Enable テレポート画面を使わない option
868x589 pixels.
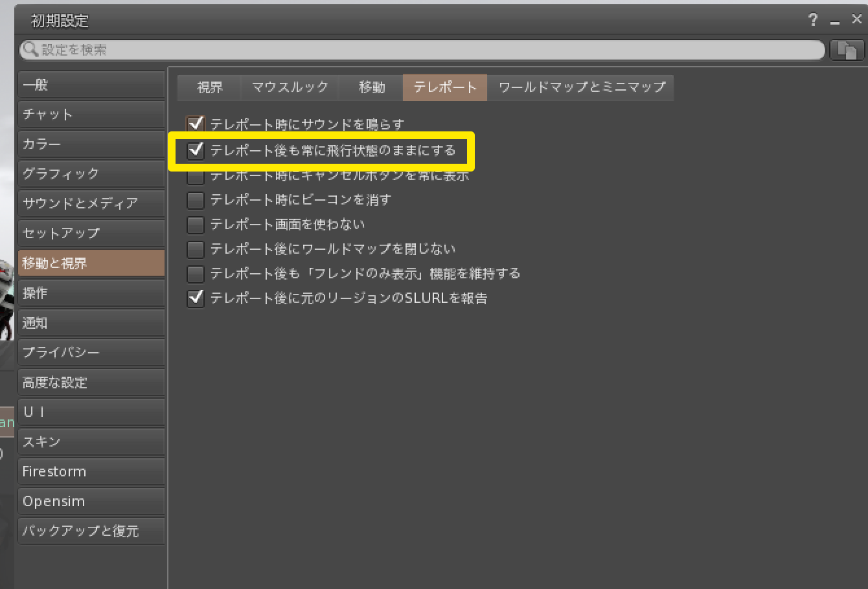[x=196, y=224]
